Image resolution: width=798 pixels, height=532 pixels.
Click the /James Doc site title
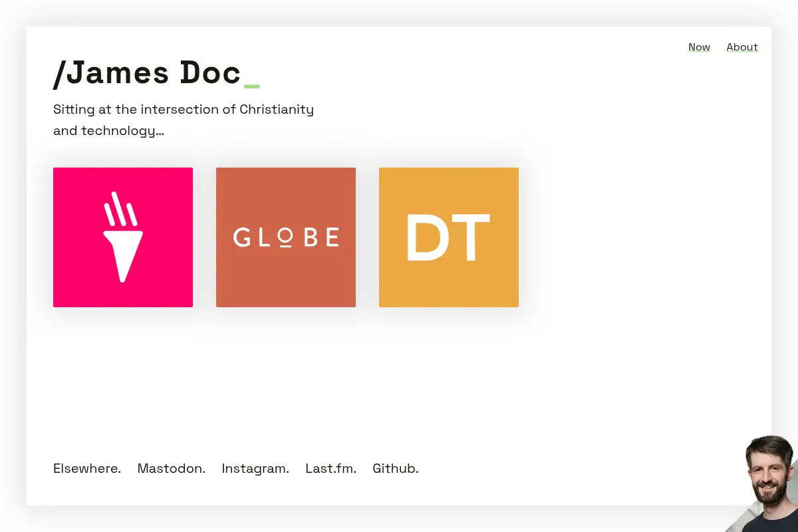156,73
